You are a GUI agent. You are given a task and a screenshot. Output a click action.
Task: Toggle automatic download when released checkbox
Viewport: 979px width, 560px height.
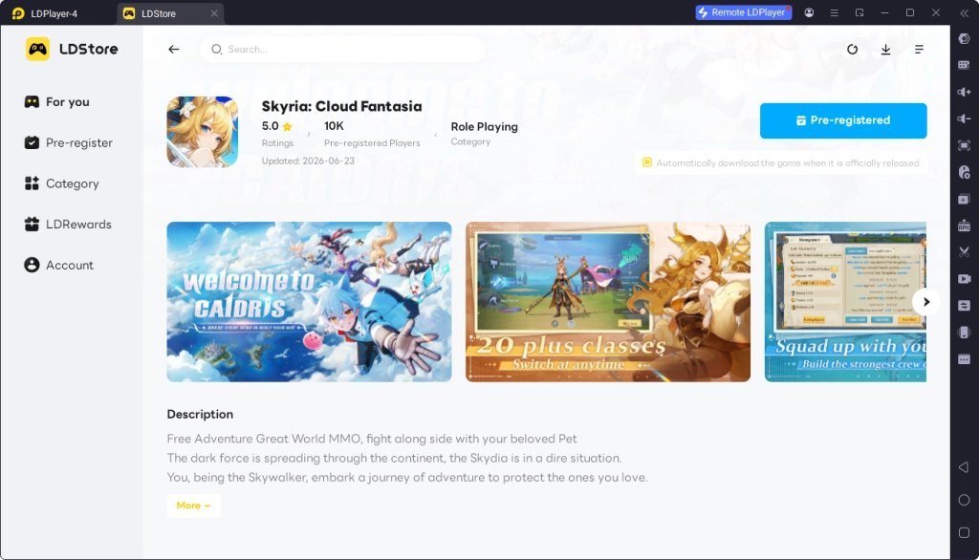click(x=647, y=162)
